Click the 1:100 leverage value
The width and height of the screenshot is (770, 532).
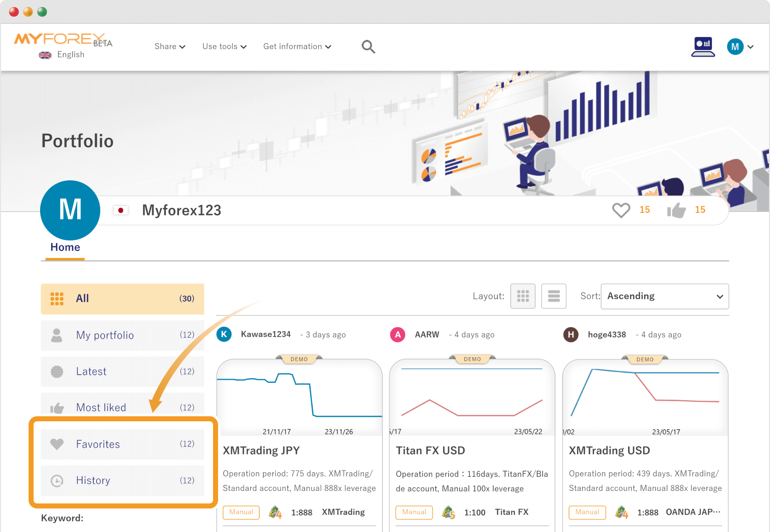(475, 512)
